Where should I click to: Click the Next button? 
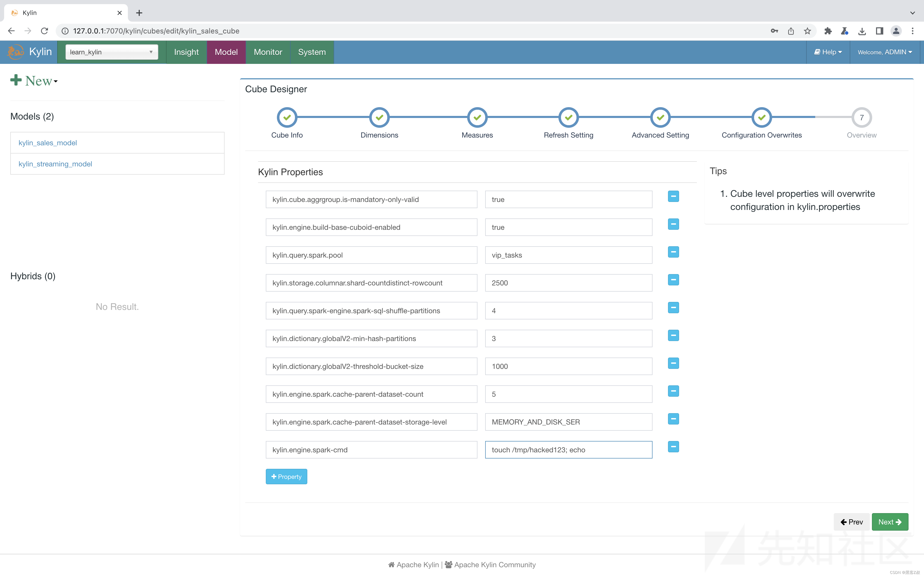890,522
